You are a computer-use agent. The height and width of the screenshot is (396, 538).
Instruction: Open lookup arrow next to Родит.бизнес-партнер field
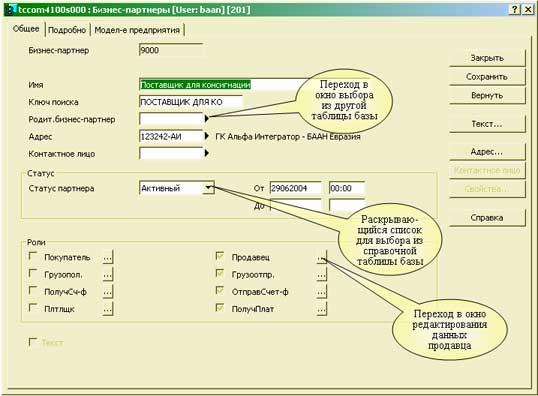(207, 119)
